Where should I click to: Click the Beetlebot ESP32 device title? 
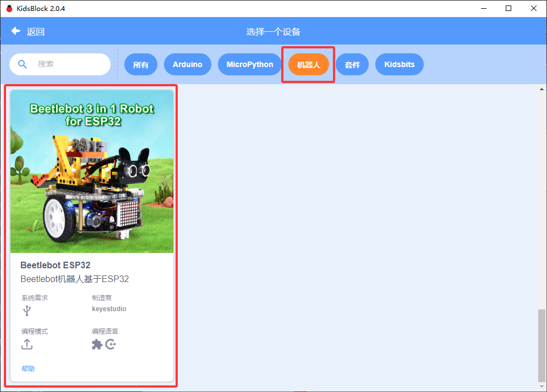click(x=56, y=265)
